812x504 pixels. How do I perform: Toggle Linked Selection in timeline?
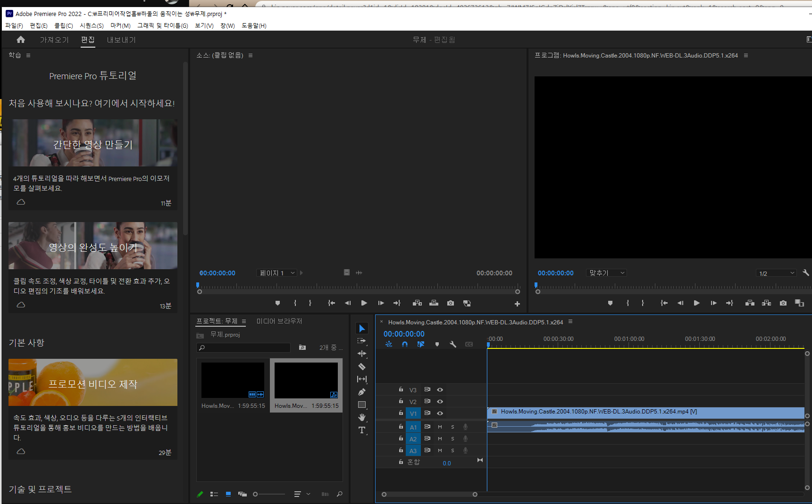click(421, 344)
